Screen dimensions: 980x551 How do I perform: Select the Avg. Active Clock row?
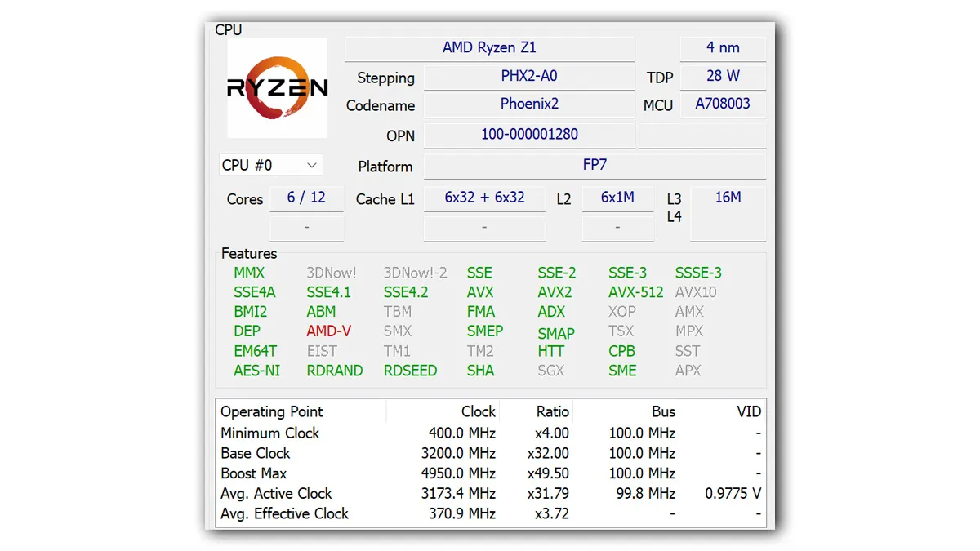click(491, 494)
